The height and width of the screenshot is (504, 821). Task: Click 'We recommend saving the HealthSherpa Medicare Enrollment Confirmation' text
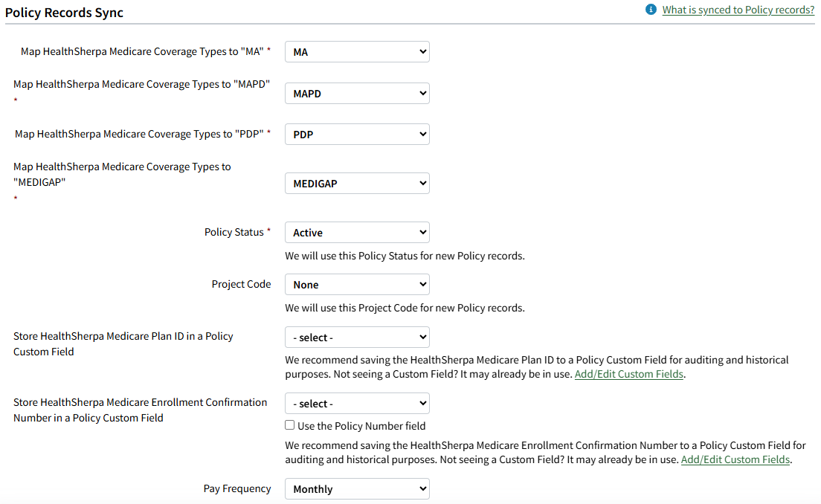coord(545,452)
